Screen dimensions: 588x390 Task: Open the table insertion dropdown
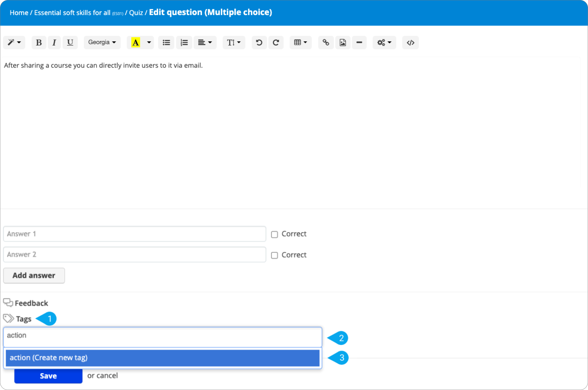click(x=300, y=42)
